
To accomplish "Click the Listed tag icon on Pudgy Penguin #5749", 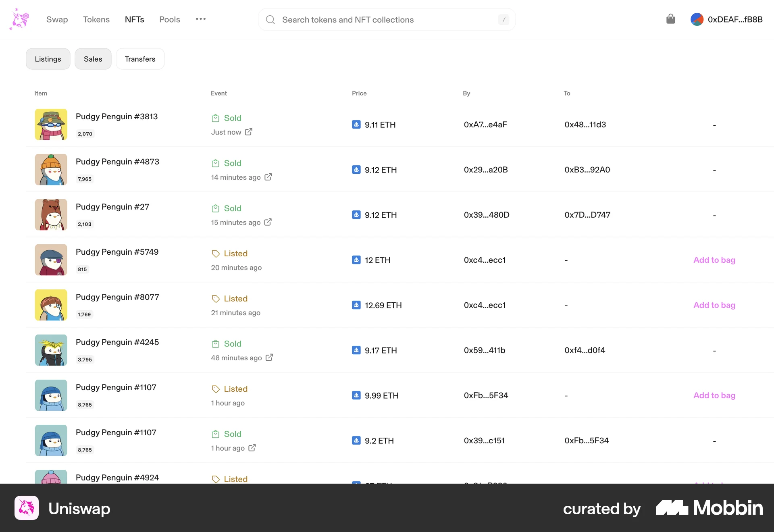I will click(215, 253).
